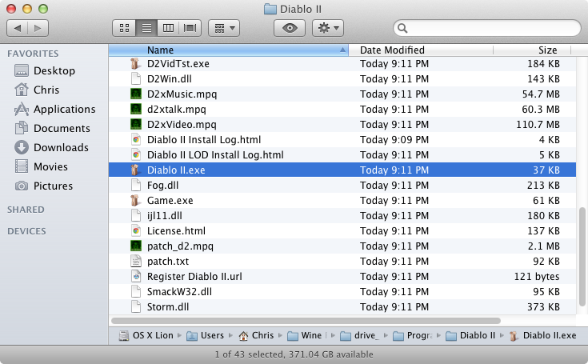Screen dimensions: 588x364
Task: Click the FAVORITES sidebar section header
Action: pos(33,54)
